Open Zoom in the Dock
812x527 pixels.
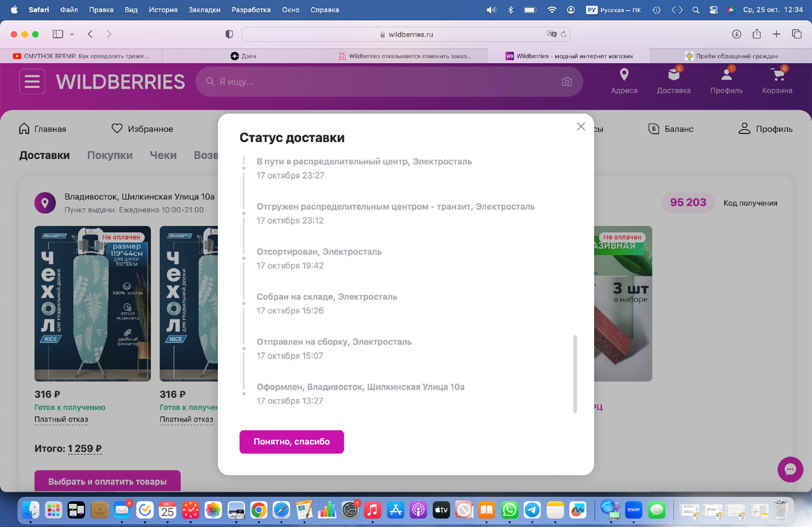pos(633,509)
